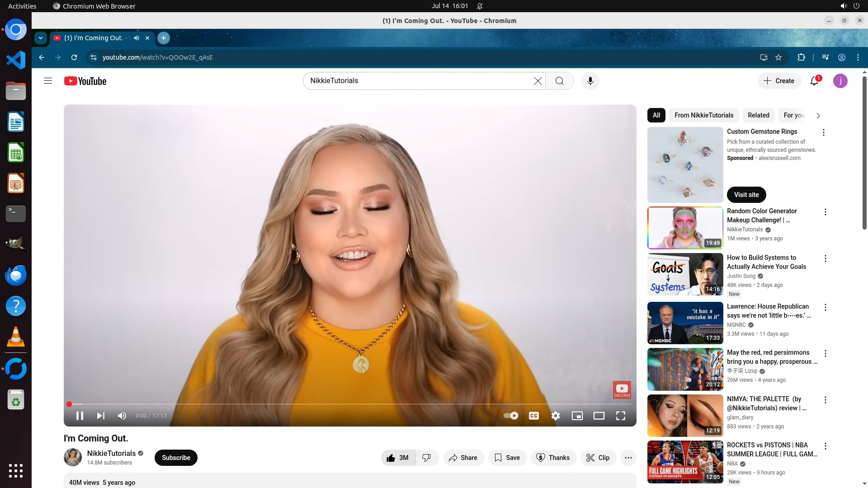
Task: Skip to next video
Action: pos(100,416)
